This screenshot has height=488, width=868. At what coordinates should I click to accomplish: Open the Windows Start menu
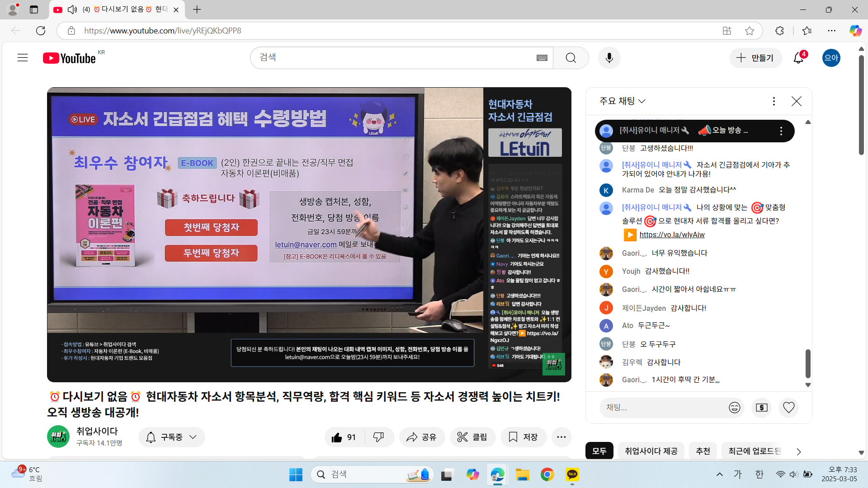296,475
